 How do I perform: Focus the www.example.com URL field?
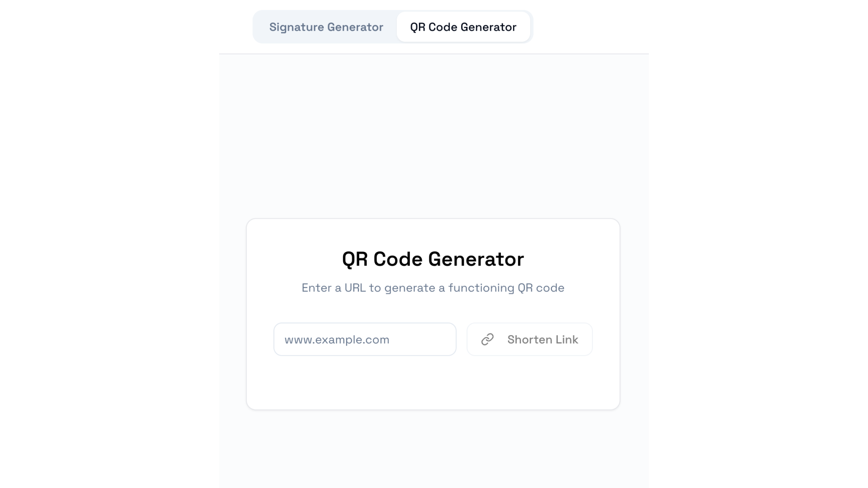point(365,339)
